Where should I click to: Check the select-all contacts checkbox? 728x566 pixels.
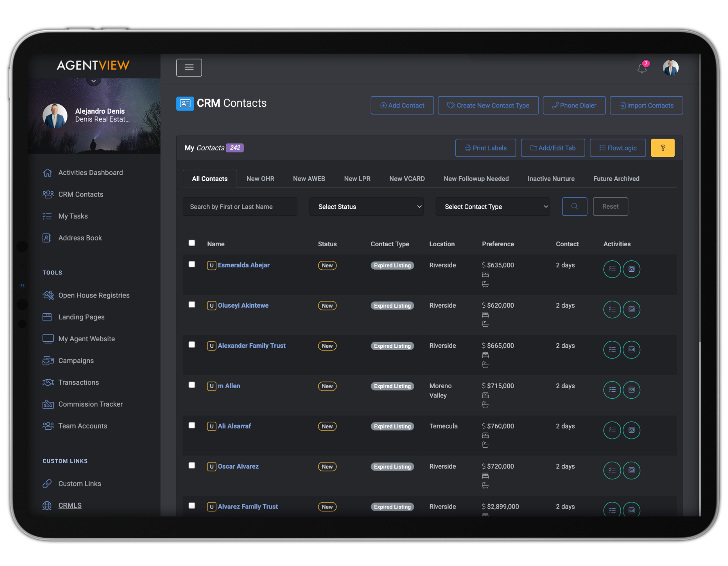click(x=192, y=243)
